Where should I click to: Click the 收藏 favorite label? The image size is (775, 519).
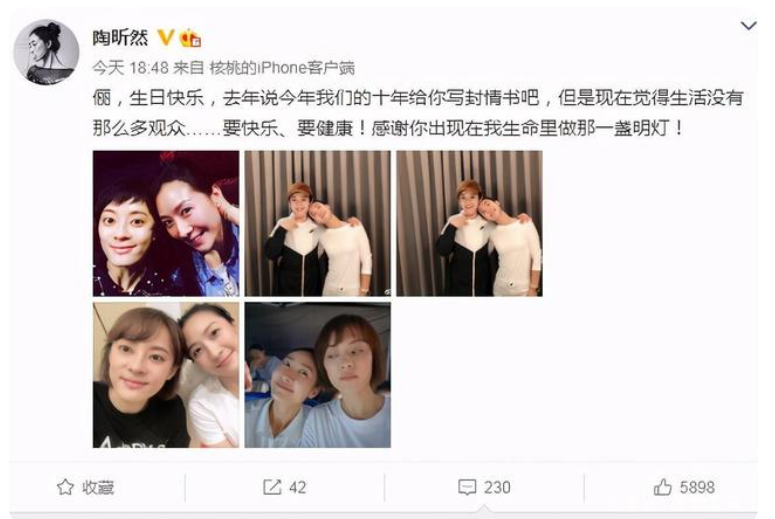[x=98, y=487]
